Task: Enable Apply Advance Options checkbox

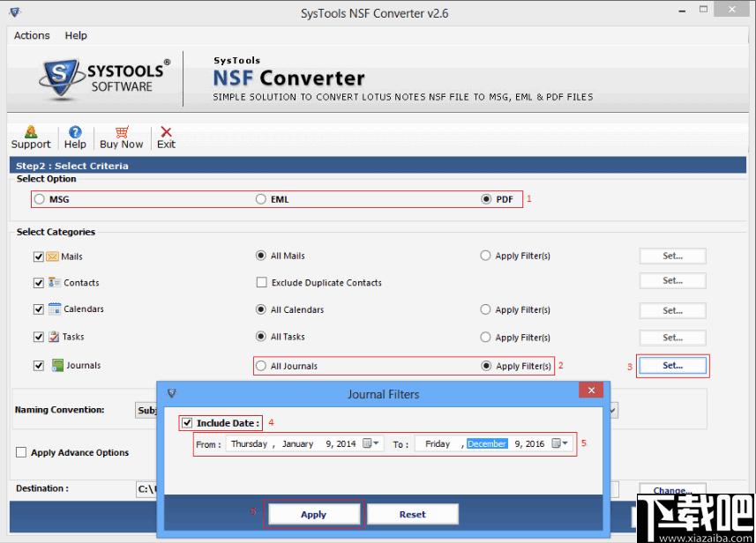Action: click(21, 452)
